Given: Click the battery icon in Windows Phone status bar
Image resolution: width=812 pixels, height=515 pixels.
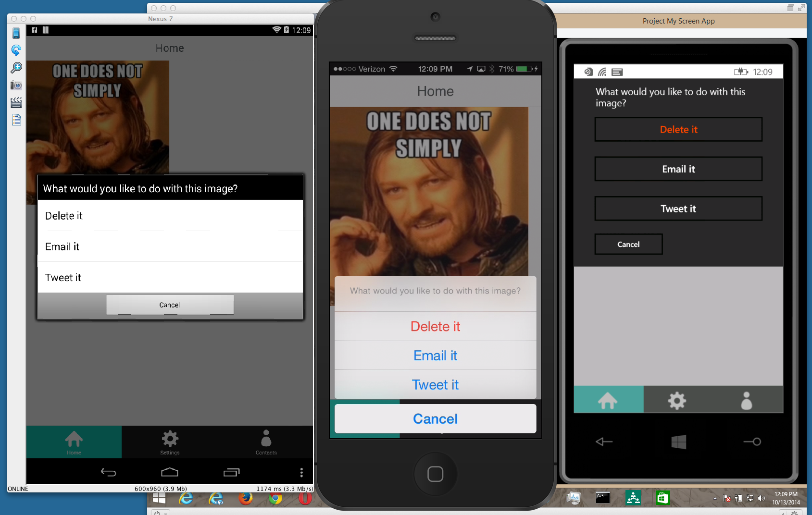Looking at the screenshot, I should (x=741, y=72).
